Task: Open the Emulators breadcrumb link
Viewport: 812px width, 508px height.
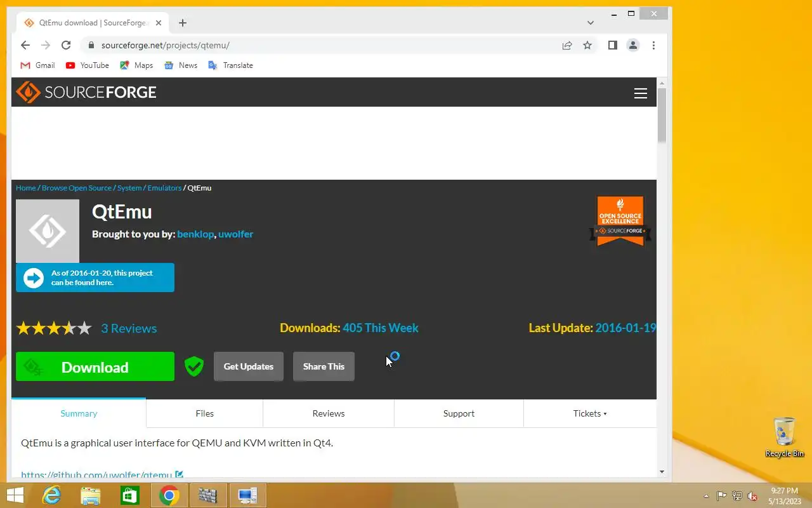Action: (x=165, y=188)
